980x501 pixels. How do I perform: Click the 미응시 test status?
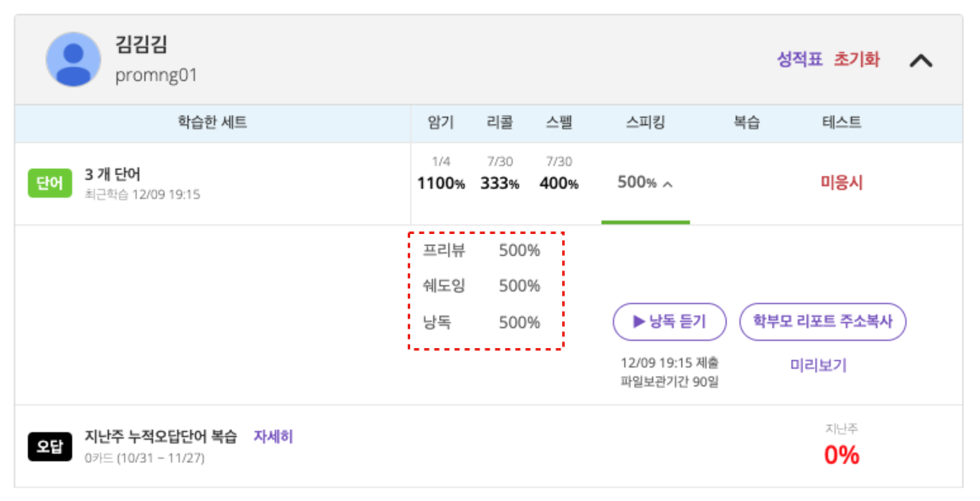point(842,182)
